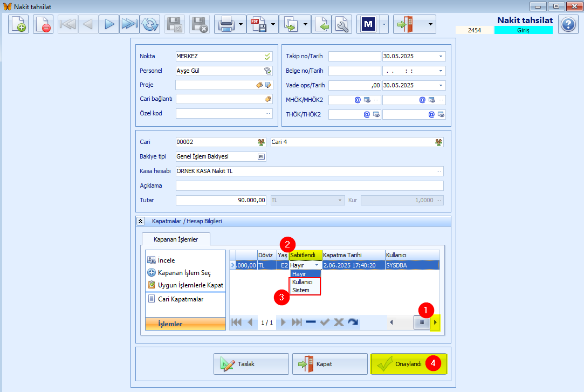Click the grid scroll right arrow
584x392 pixels.
[x=435, y=322]
